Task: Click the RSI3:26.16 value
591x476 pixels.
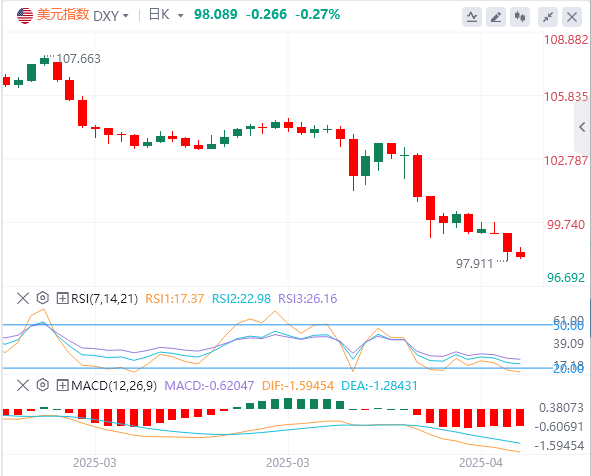Action: [308, 298]
